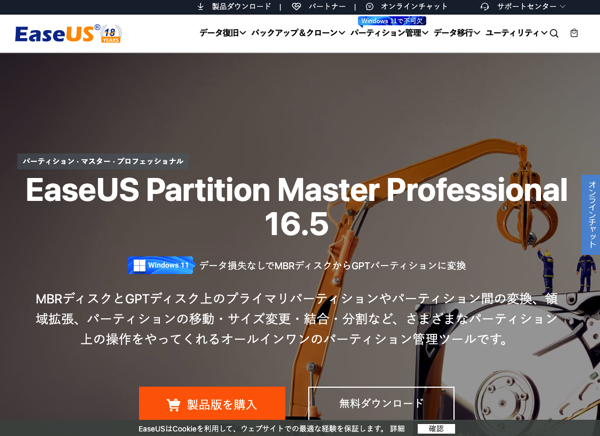Open the side オンラインチャット tab
The height and width of the screenshot is (436, 600).
point(591,214)
